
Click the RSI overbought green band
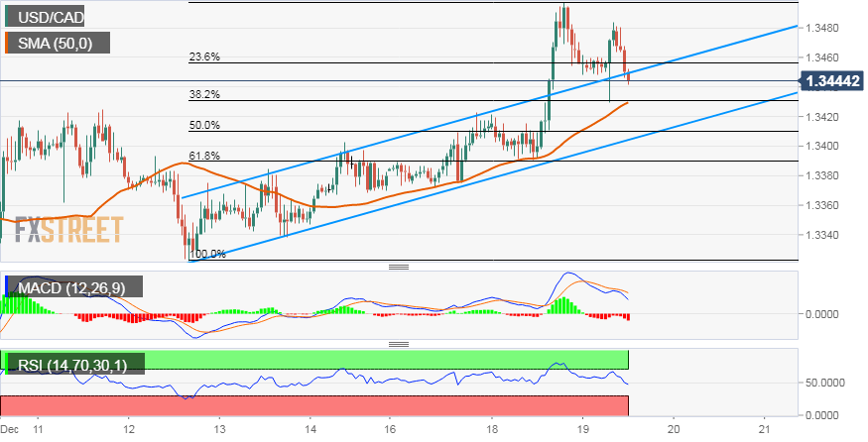click(x=397, y=358)
